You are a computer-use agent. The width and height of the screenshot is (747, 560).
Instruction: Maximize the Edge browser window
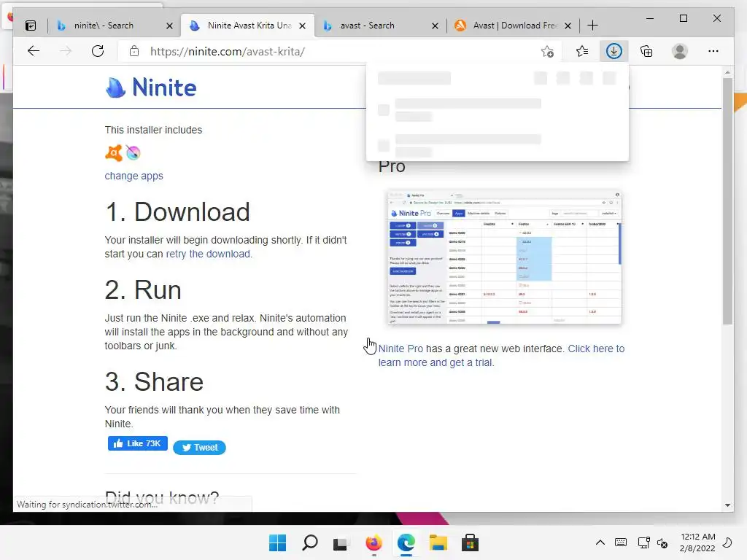click(683, 18)
